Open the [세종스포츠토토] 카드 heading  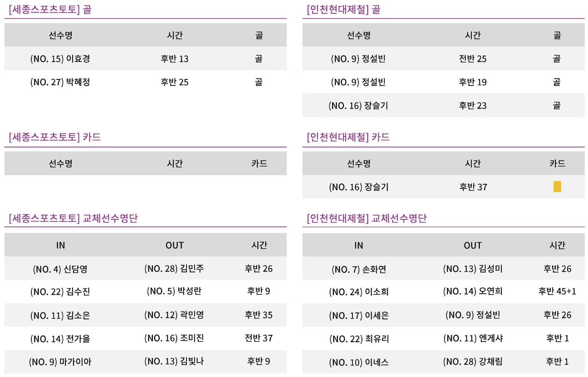(54, 137)
